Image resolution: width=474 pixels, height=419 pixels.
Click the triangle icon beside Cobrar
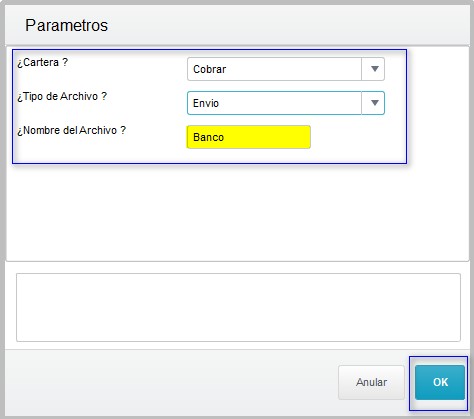point(375,69)
